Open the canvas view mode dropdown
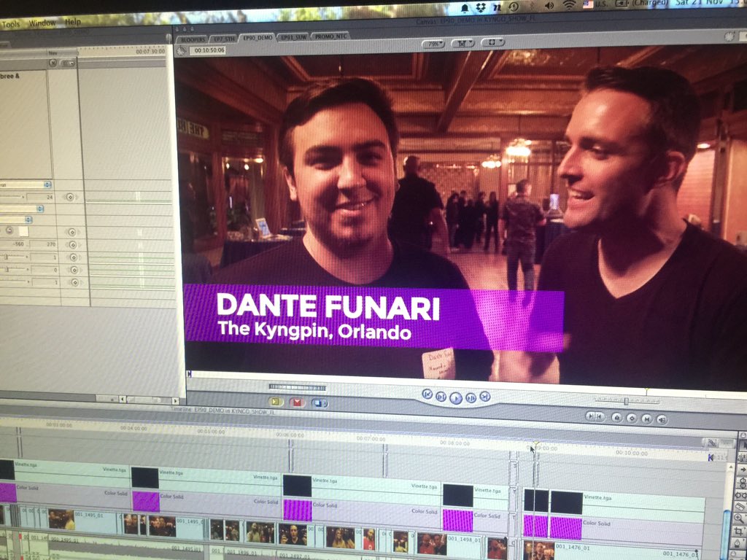Image resolution: width=747 pixels, height=560 pixels. (492, 42)
